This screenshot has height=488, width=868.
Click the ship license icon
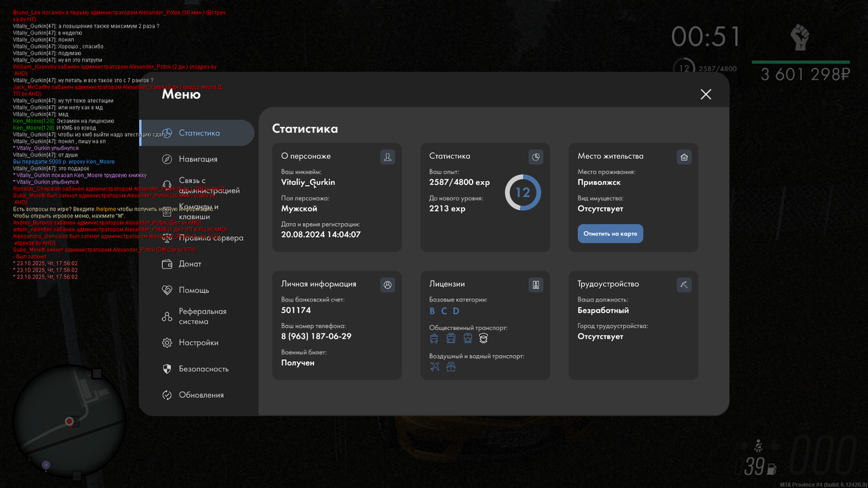click(451, 367)
